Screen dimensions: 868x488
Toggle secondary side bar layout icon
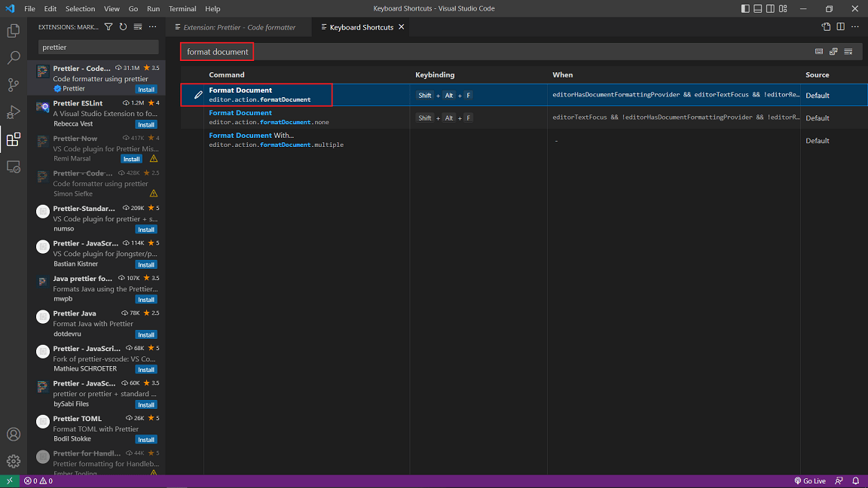(x=771, y=8)
